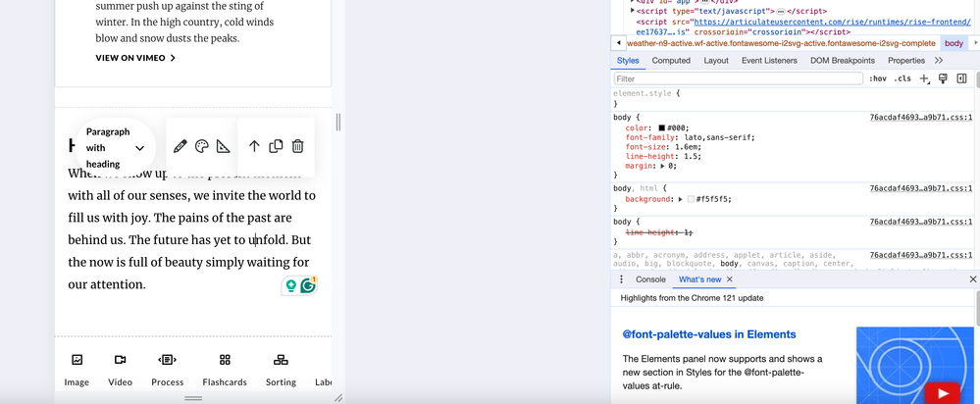Expand the script text/javascript node

pos(633,11)
